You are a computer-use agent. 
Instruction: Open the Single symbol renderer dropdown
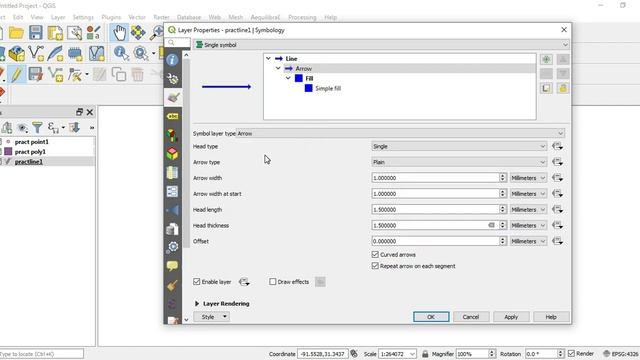(381, 45)
